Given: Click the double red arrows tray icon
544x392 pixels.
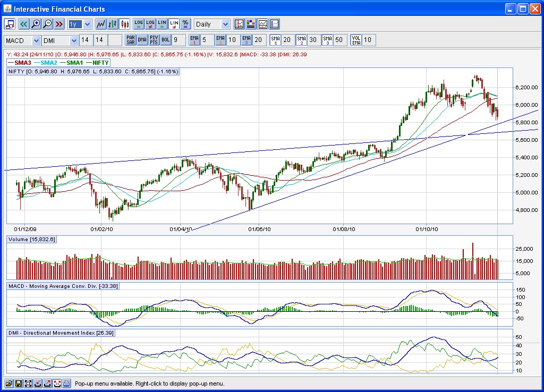Looking at the screenshot, I should coord(57,384).
